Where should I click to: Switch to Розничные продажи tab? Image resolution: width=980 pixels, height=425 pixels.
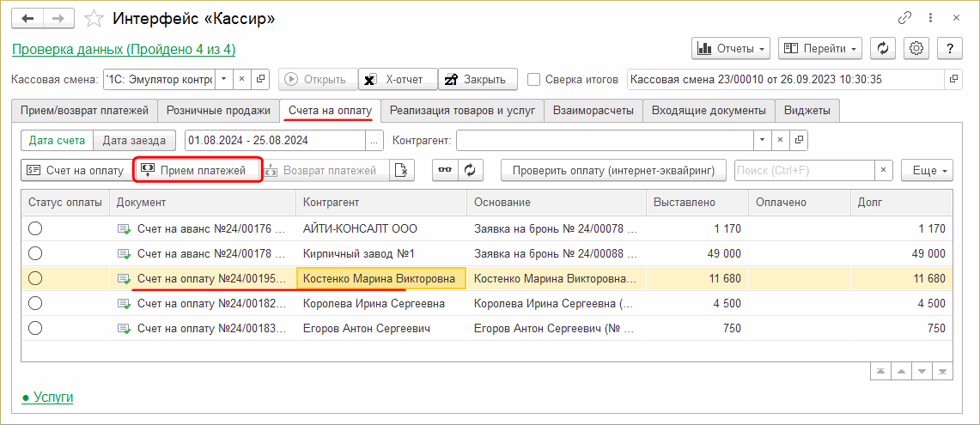(218, 110)
